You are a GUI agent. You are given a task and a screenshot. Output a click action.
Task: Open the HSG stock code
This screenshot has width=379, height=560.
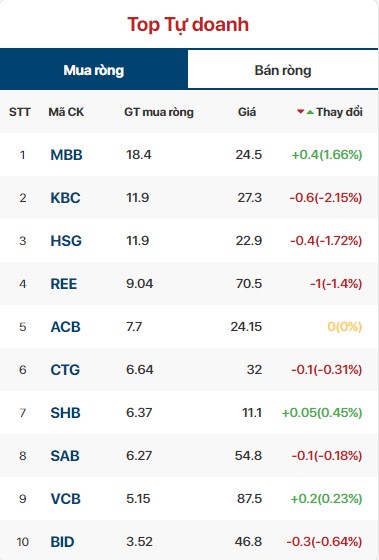click(66, 241)
